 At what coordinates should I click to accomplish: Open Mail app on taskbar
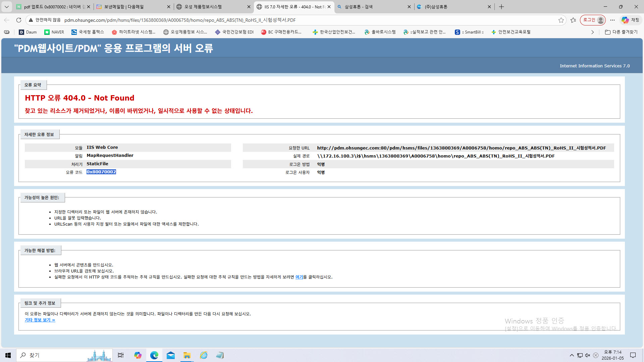171,355
